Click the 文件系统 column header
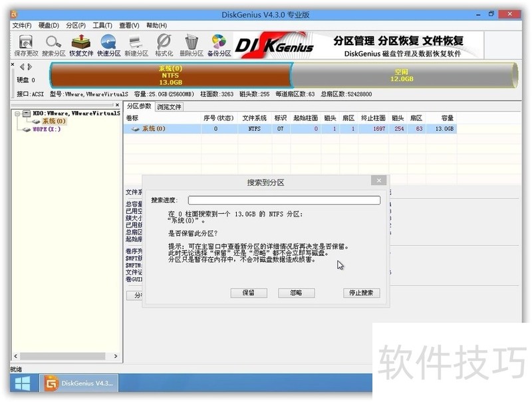The height and width of the screenshot is (402, 532). click(x=255, y=118)
